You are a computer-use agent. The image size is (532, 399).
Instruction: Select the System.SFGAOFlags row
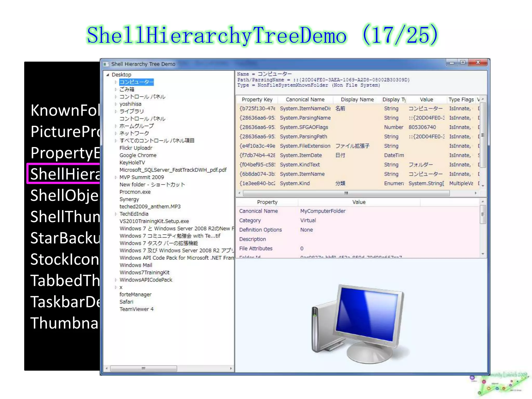coord(358,127)
